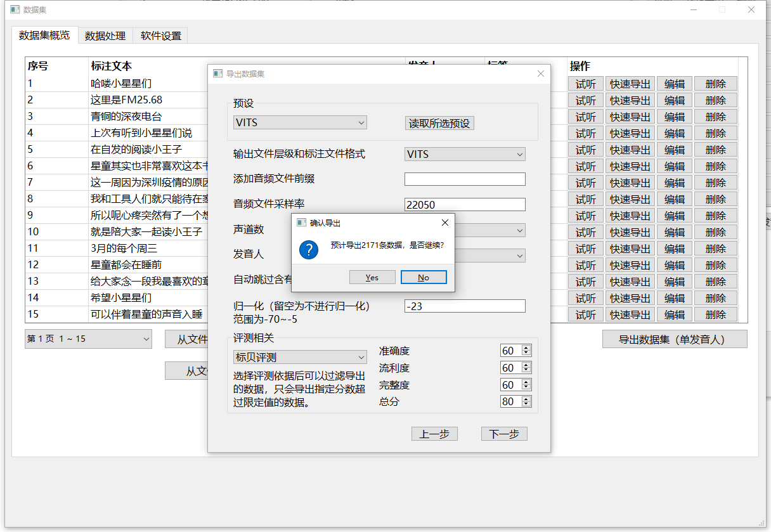Screen dimensions: 771x532
Task: Select table row text 星童都会在睡前
Action: [x=126, y=264]
